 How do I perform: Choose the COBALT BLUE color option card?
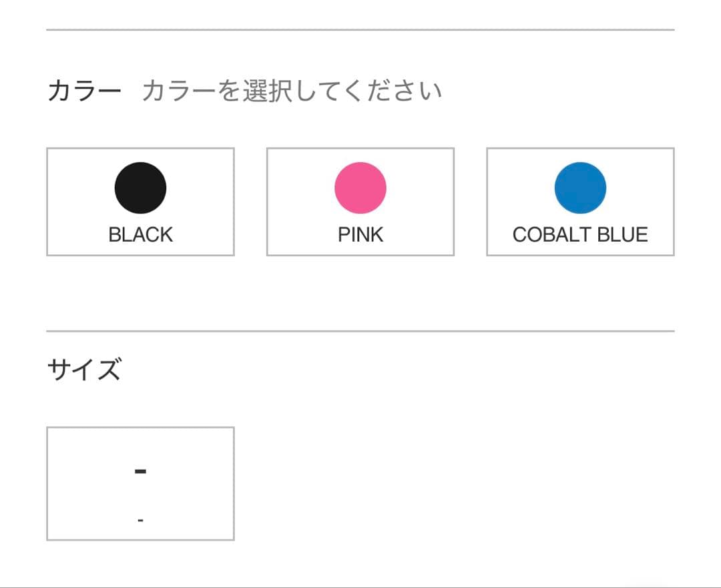[x=580, y=201]
